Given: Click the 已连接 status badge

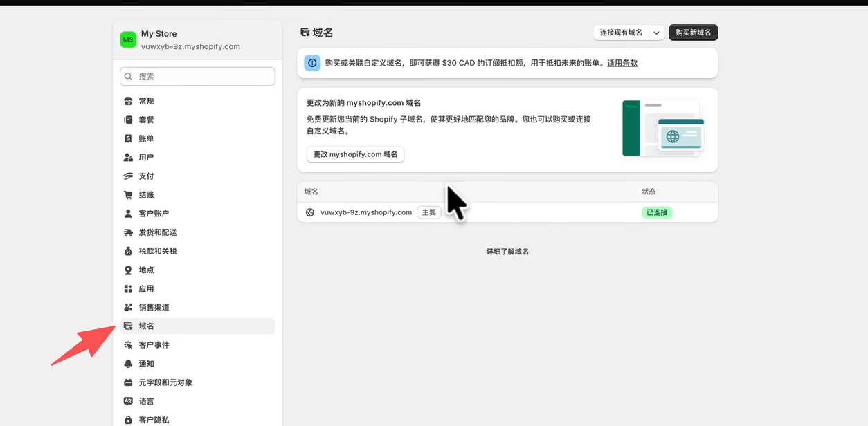Looking at the screenshot, I should [x=657, y=212].
